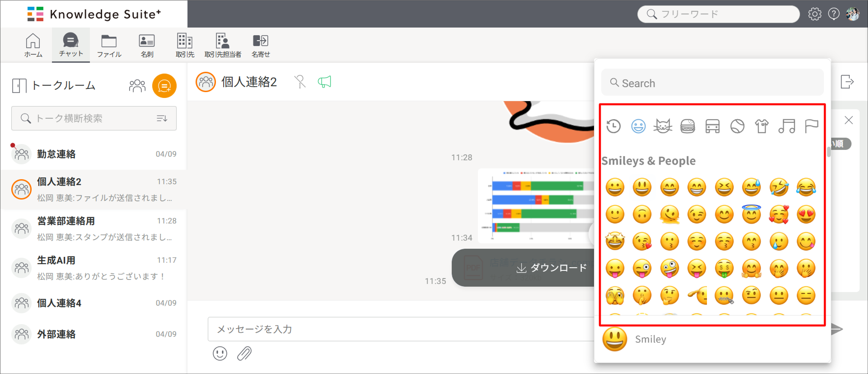The image size is (868, 374).
Task: Insert the winking tongue-out emoji
Action: 642,269
